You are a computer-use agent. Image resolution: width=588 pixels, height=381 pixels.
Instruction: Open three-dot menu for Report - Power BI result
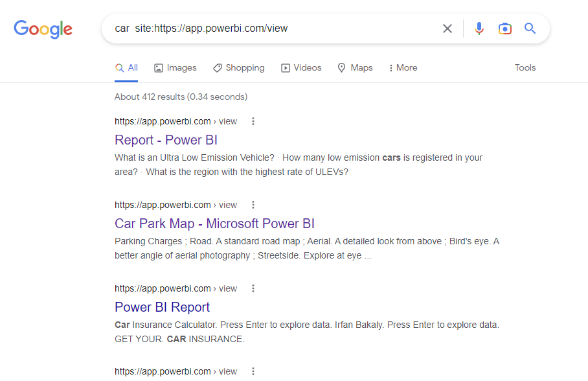point(253,121)
